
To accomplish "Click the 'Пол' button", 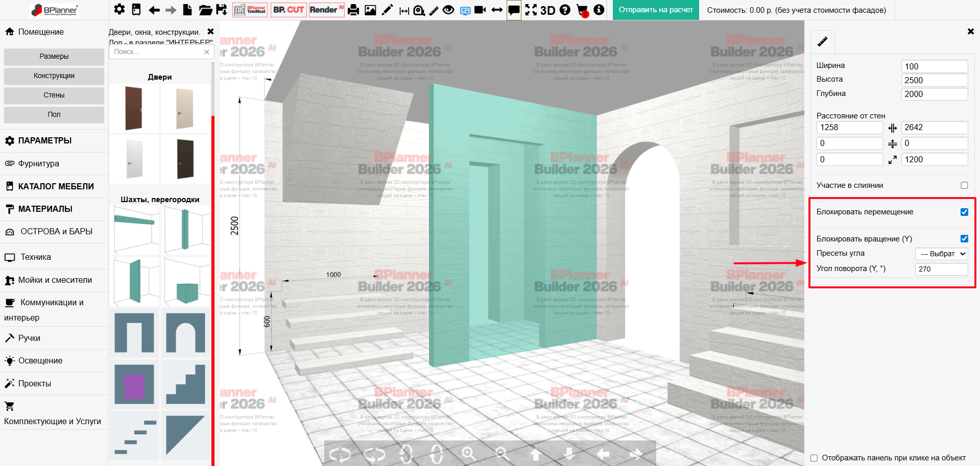I will point(54,115).
